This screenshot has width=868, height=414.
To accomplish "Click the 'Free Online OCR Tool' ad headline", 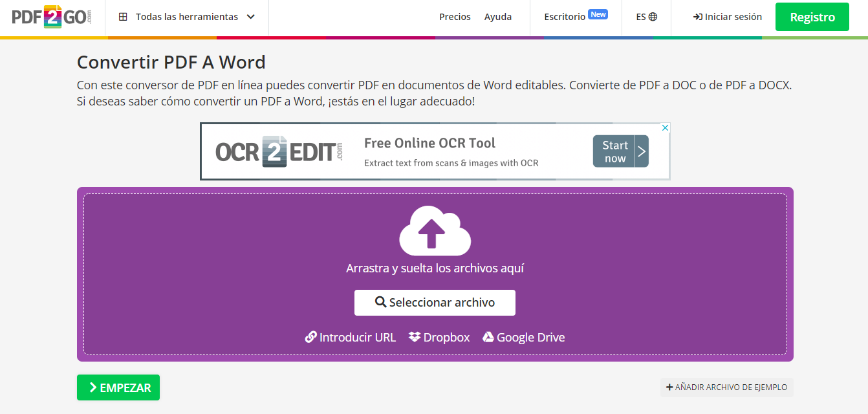I will 429,143.
